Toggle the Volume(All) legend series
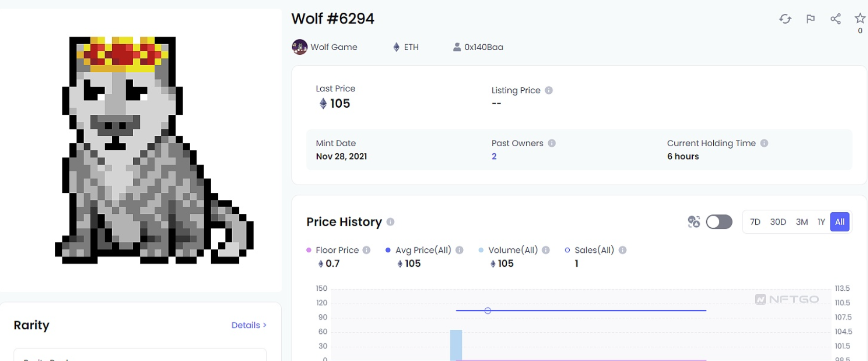 [x=512, y=250]
